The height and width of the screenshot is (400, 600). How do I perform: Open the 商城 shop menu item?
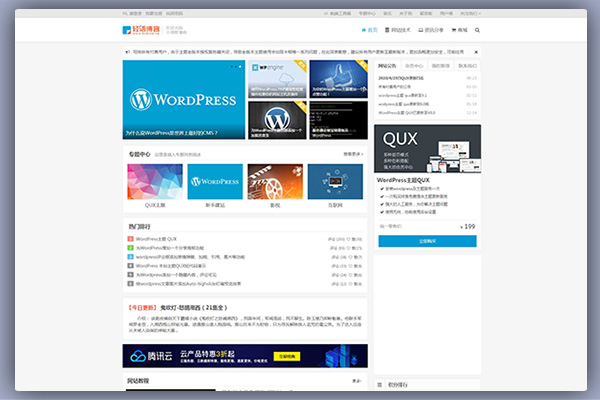coord(460,30)
